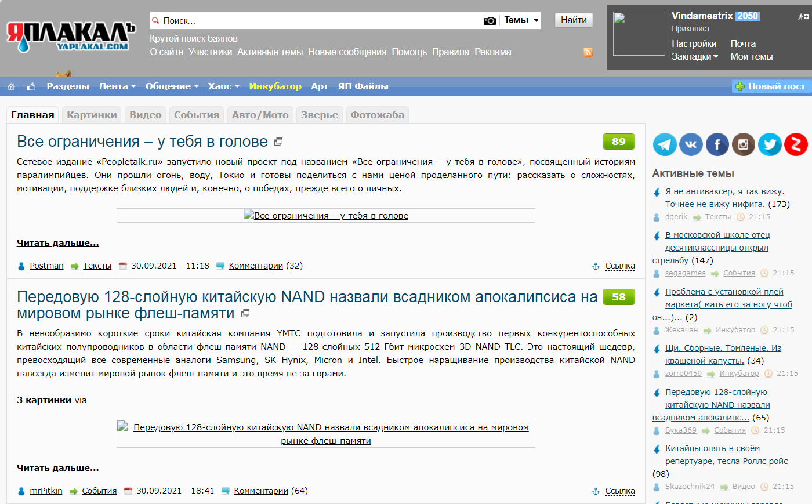Click the thumbs-up icon in navigation bar
The height and width of the screenshot is (504, 812).
point(31,86)
